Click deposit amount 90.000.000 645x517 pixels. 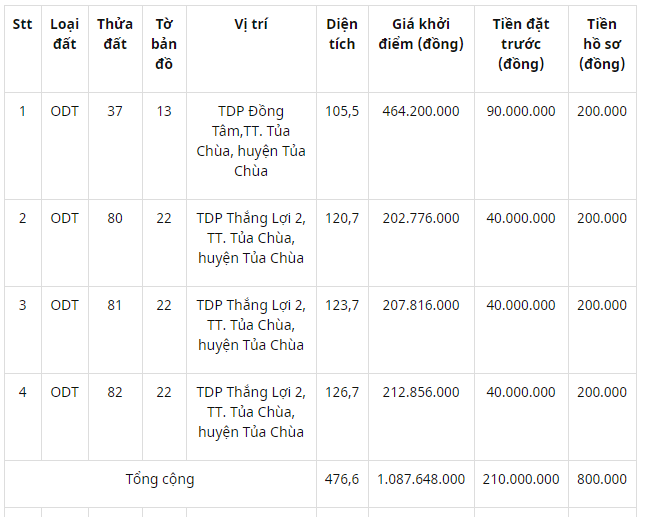[x=521, y=111]
